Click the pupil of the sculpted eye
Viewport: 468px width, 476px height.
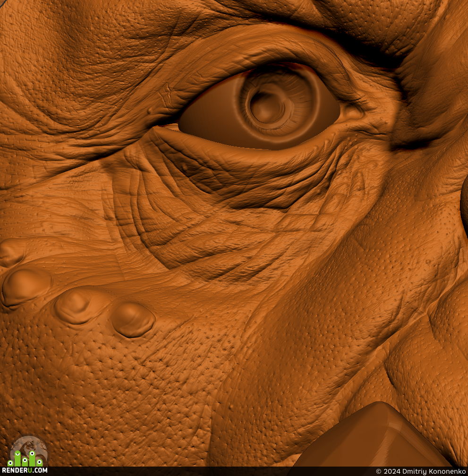(x=267, y=104)
